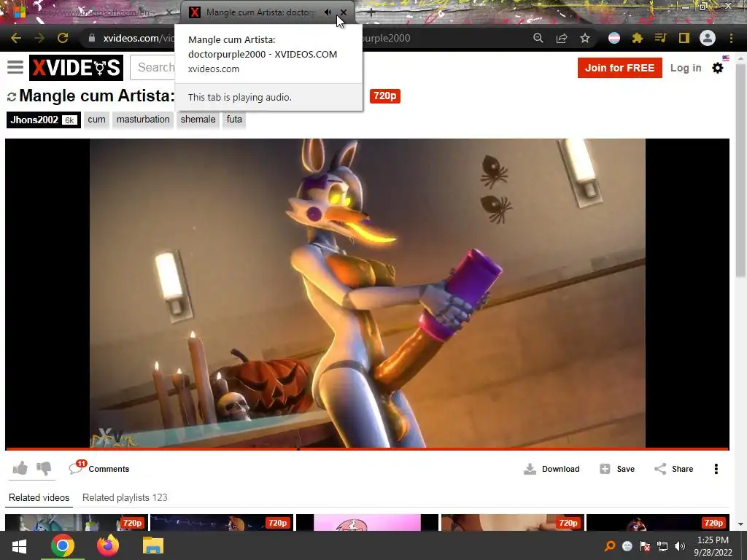Launch Firefox from the taskbar
747x560 pixels.
108,545
